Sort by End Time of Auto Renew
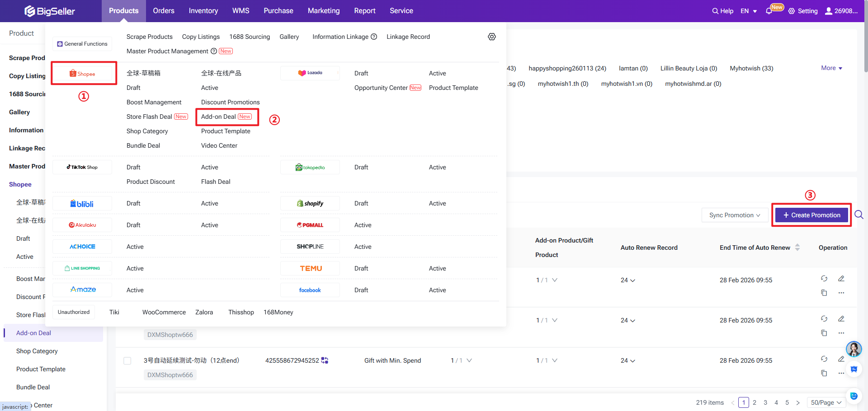This screenshot has width=868, height=411. pos(797,248)
